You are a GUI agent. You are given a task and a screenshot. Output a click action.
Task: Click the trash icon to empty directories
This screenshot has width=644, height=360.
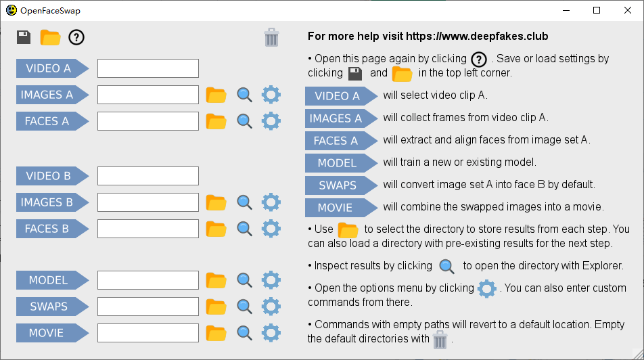[271, 37]
